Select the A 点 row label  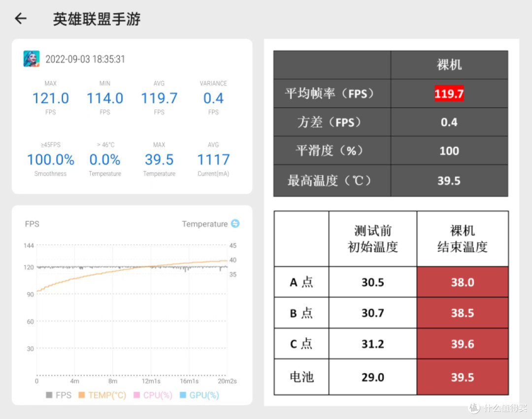(x=301, y=282)
